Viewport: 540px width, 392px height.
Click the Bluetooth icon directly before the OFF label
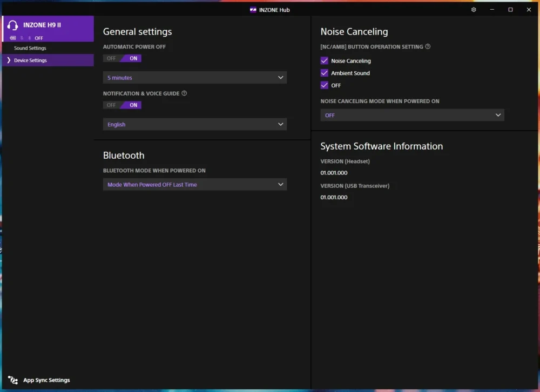(29, 38)
